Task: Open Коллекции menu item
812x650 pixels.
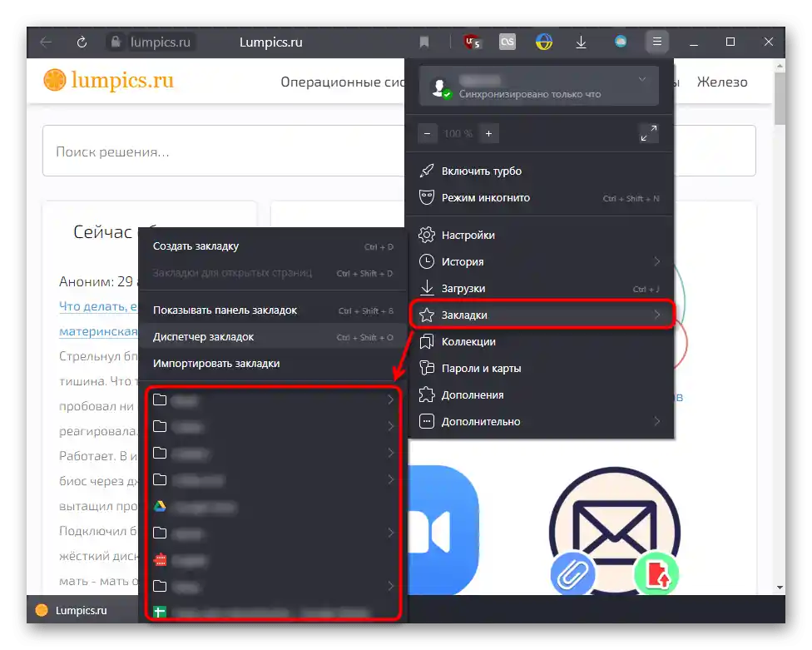Action: pyautogui.click(x=539, y=342)
